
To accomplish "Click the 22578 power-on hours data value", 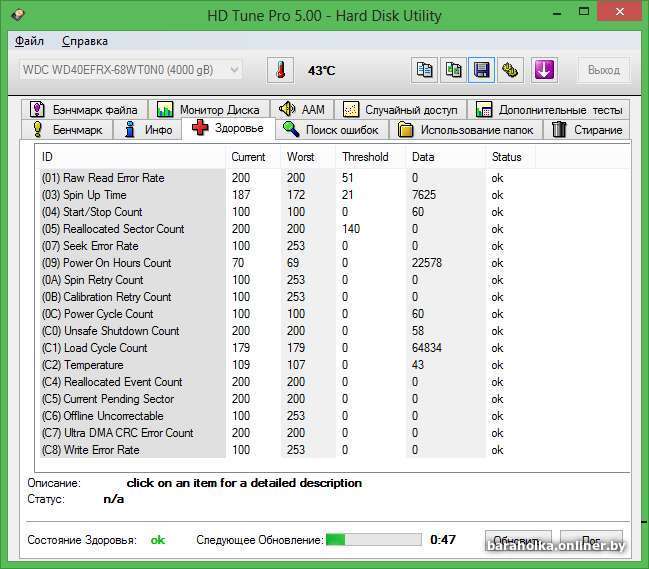I will pos(427,263).
